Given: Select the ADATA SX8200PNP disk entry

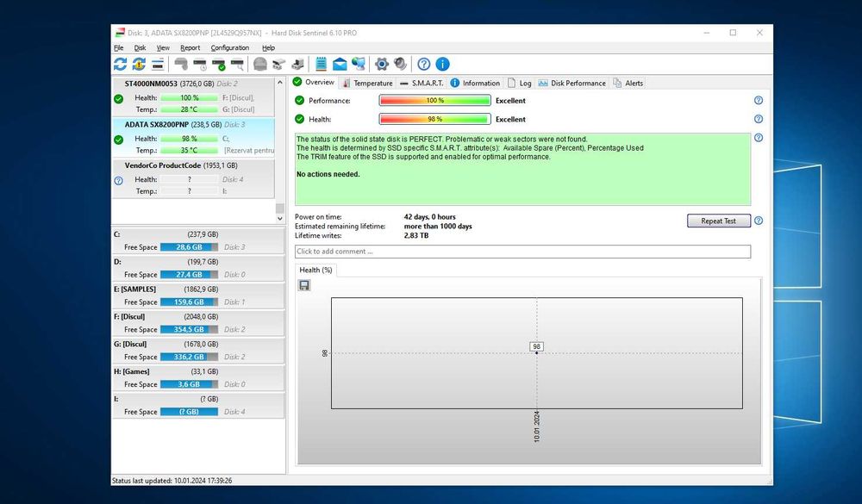Looking at the screenshot, I should point(193,137).
